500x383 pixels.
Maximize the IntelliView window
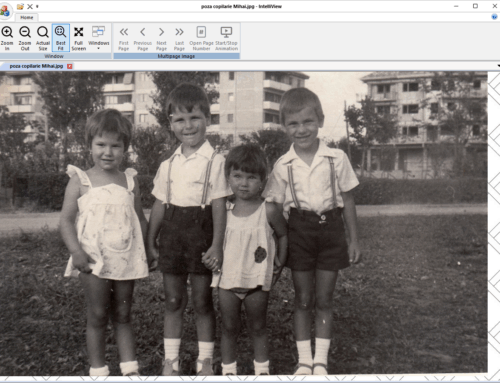pyautogui.click(x=475, y=6)
